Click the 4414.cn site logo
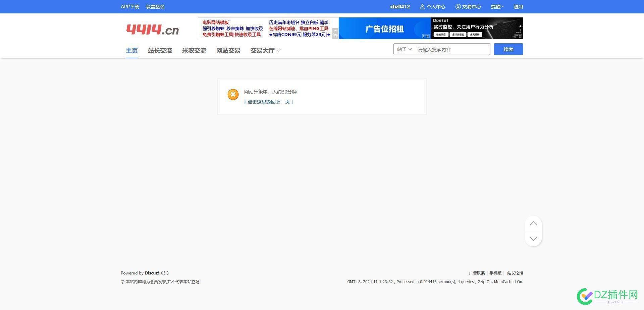 click(153, 29)
